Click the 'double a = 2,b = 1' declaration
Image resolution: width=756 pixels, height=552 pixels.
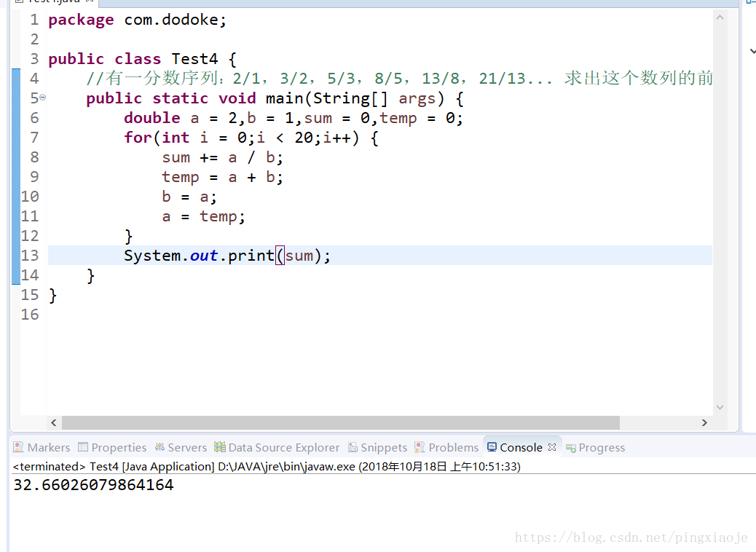[294, 118]
